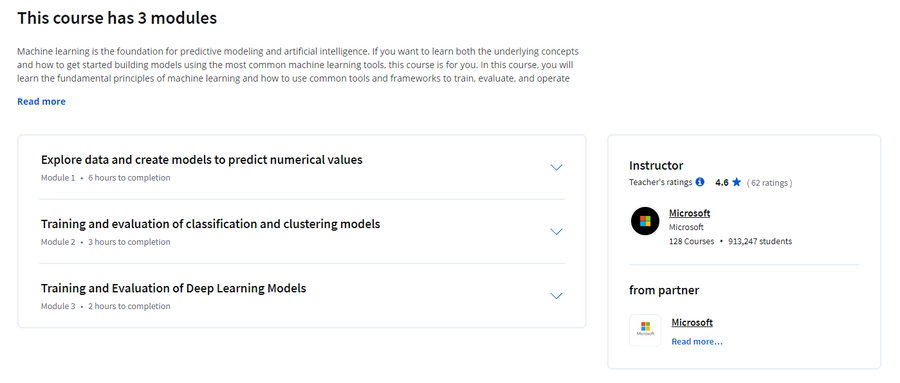Click 'Module 1 • 6 hours to completion' subtitle
900x383 pixels.
coord(106,178)
